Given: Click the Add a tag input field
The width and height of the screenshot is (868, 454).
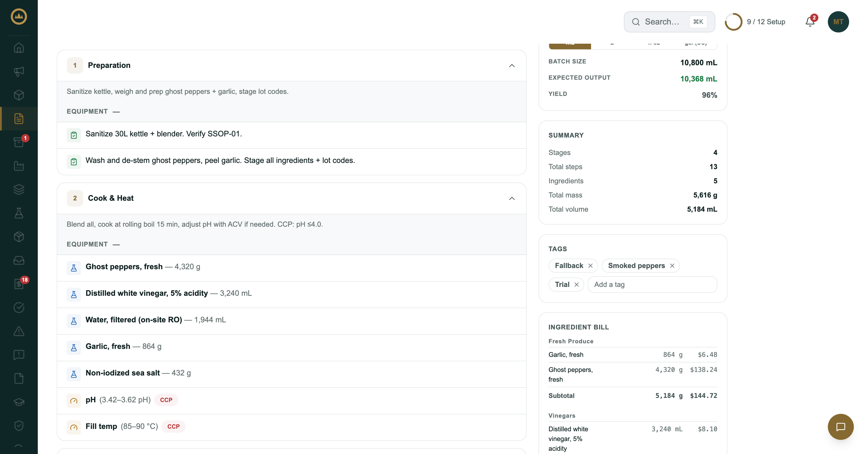Looking at the screenshot, I should click(x=652, y=285).
